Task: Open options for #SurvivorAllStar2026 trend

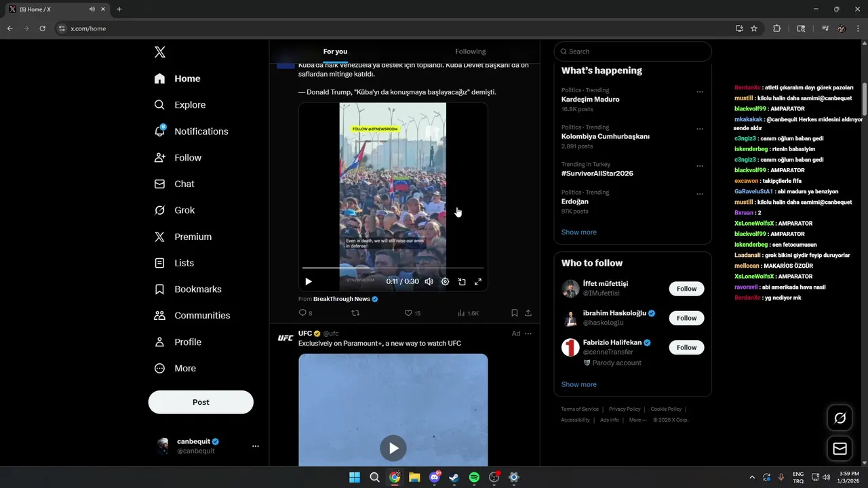Action: click(x=700, y=166)
